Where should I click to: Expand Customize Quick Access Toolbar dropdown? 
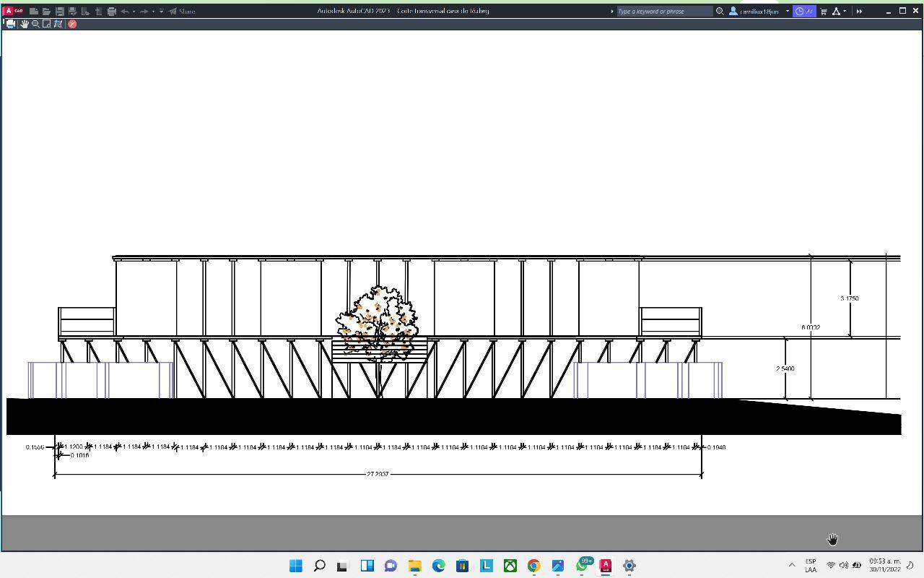click(161, 12)
